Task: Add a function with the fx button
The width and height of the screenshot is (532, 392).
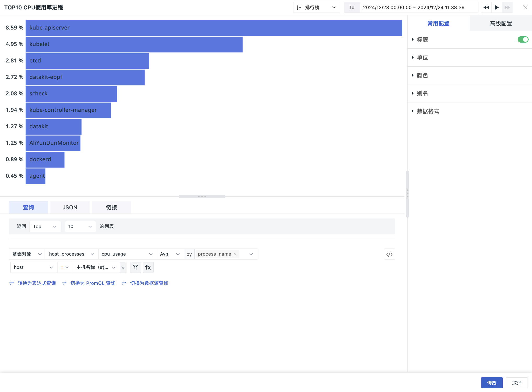Action: (148, 267)
